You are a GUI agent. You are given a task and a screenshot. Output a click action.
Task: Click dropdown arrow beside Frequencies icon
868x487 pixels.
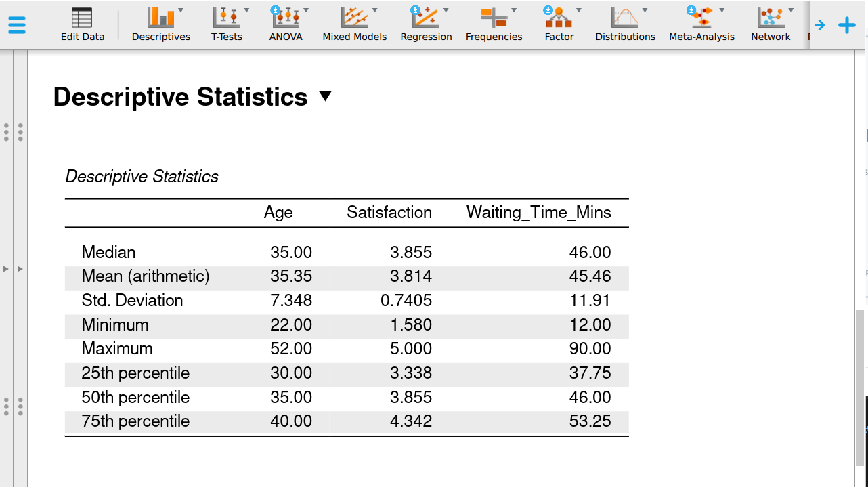(515, 10)
